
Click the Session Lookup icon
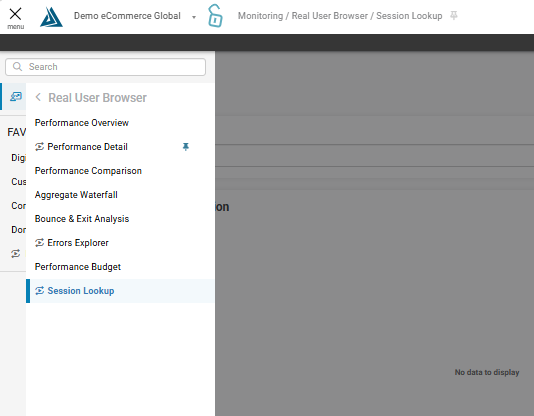click(x=40, y=291)
